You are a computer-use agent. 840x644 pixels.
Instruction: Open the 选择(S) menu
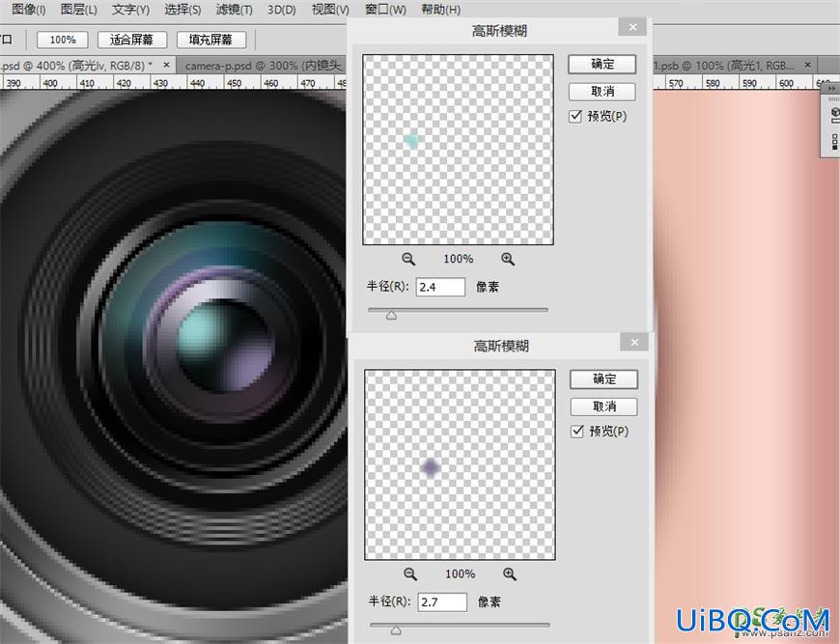tap(182, 9)
